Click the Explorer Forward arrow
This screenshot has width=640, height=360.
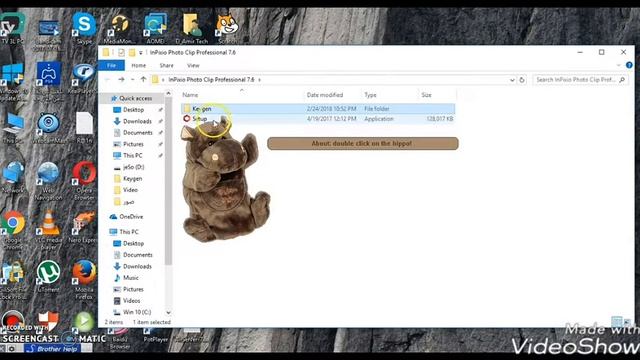pos(121,80)
